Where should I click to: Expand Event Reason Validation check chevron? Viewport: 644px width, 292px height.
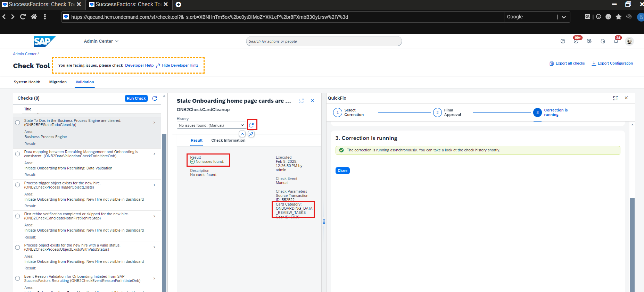tap(155, 278)
